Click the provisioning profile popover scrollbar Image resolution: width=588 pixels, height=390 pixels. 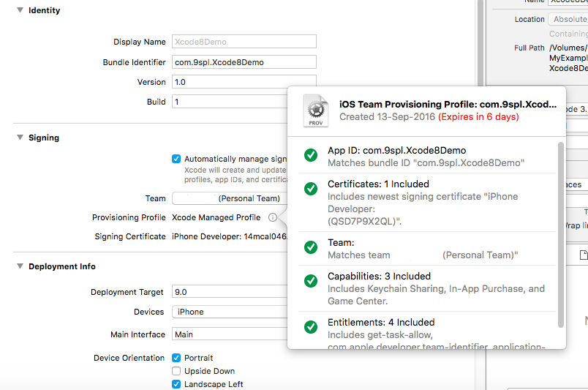561,234
